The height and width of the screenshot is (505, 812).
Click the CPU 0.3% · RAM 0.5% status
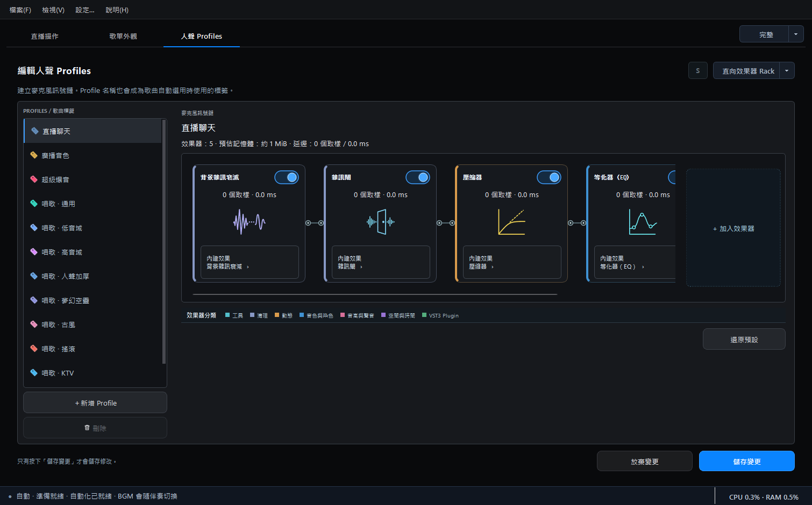(764, 497)
